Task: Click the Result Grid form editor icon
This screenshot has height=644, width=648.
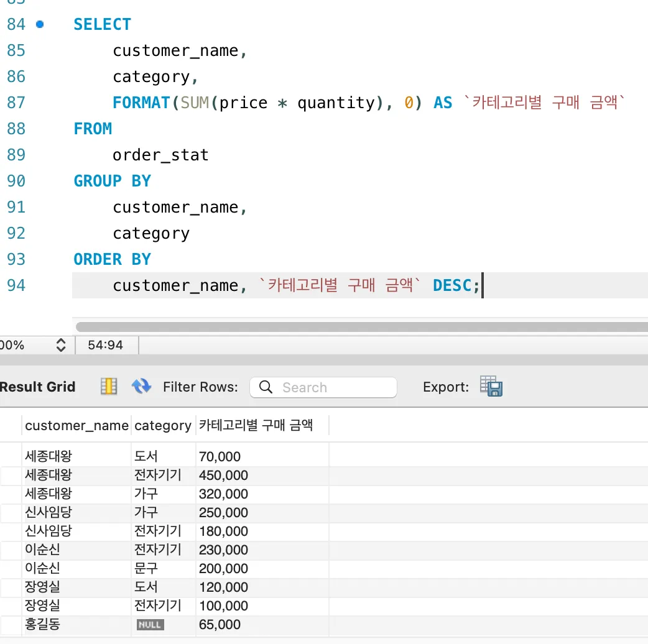Action: [109, 386]
